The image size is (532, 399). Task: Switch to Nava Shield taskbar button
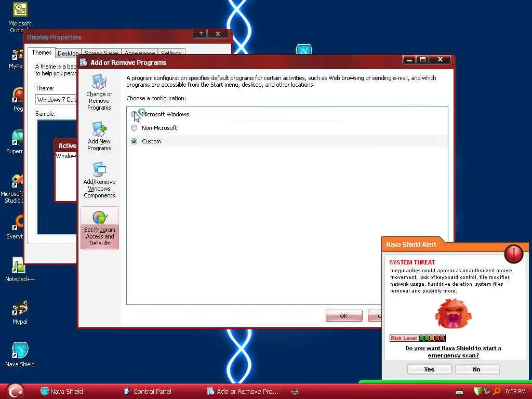(62, 392)
